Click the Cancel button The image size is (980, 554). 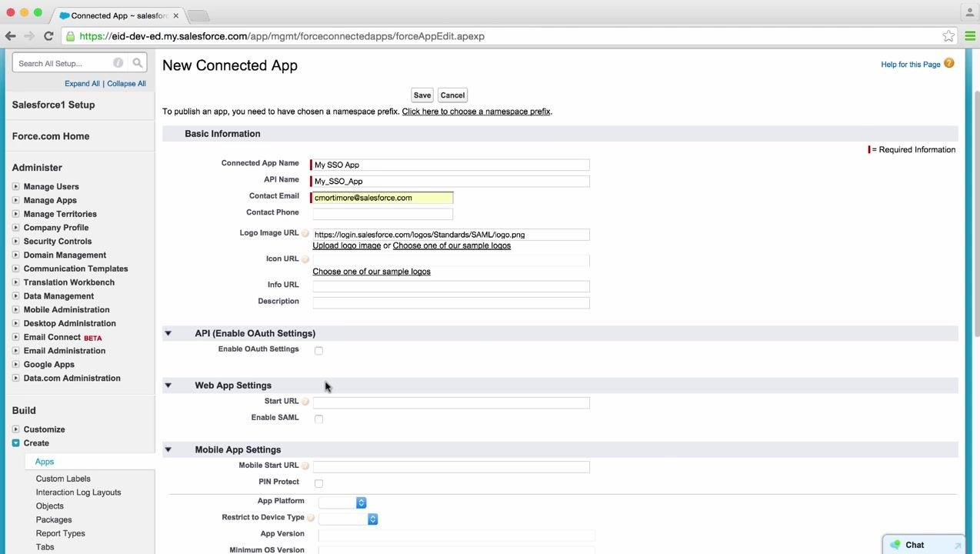coord(452,95)
